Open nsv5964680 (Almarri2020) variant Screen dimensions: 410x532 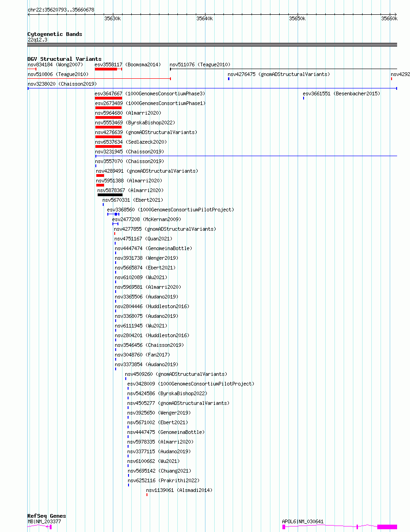click(x=128, y=113)
